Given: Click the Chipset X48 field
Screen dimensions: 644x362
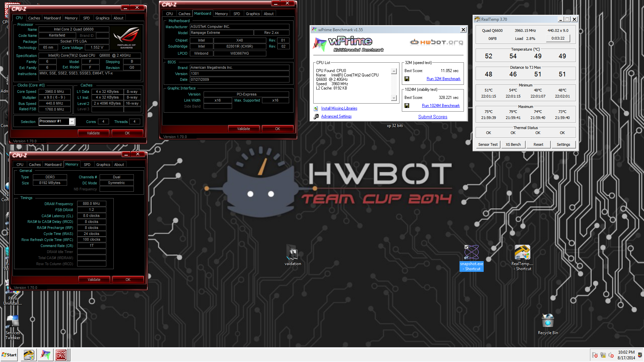Looking at the screenshot, I should [239, 40].
